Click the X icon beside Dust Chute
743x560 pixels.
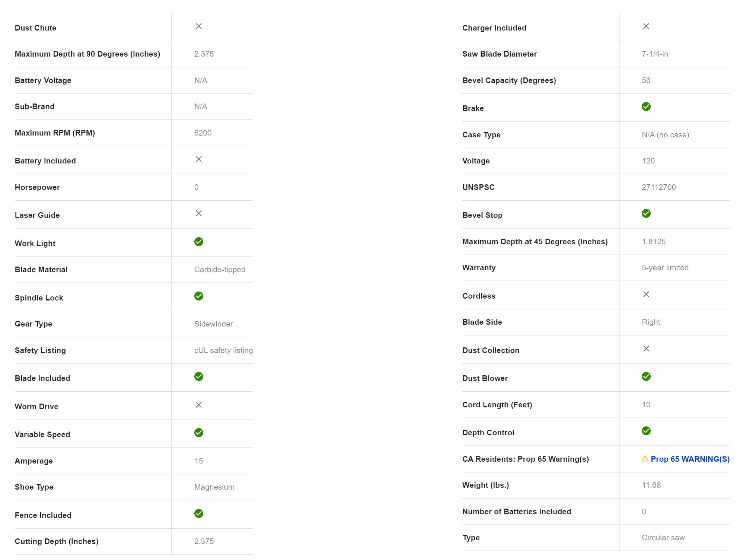tap(199, 26)
